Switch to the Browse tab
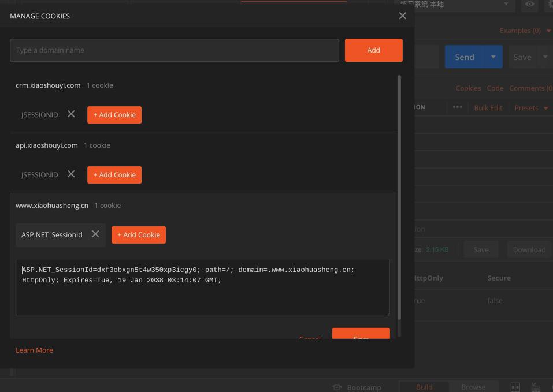Viewport: 553px width, 392px height. [473, 387]
